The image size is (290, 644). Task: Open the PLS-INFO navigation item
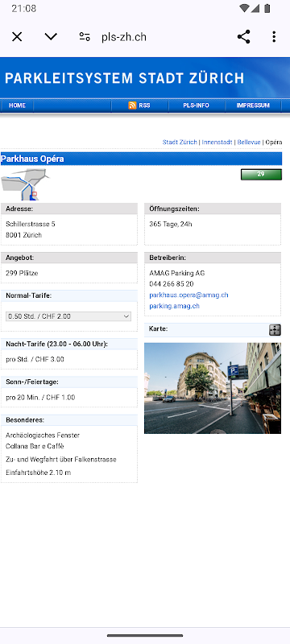(x=196, y=105)
